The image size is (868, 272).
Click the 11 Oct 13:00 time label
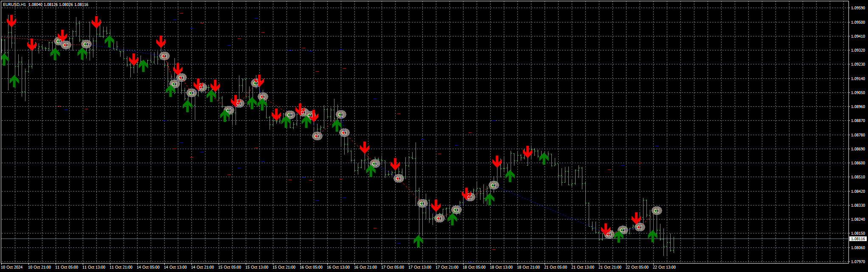tap(94, 267)
